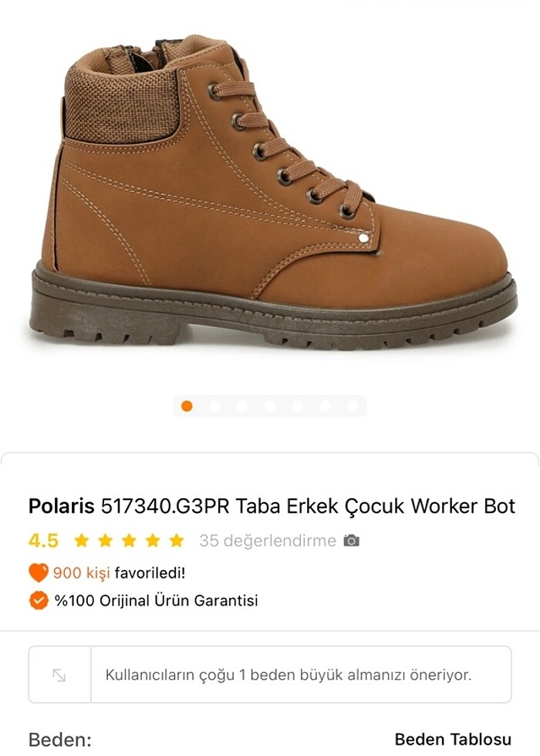Go to the fourth image dot
Screen dimensions: 540x756
pyautogui.click(x=270, y=406)
